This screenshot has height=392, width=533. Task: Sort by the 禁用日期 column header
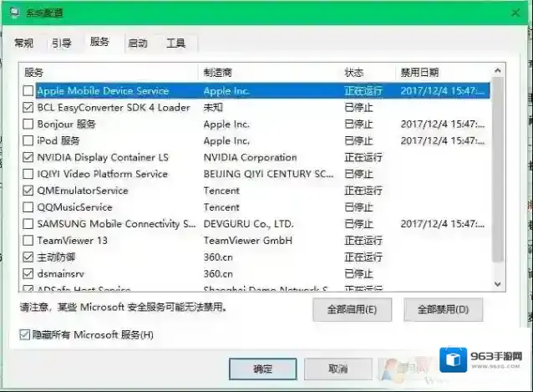444,73
